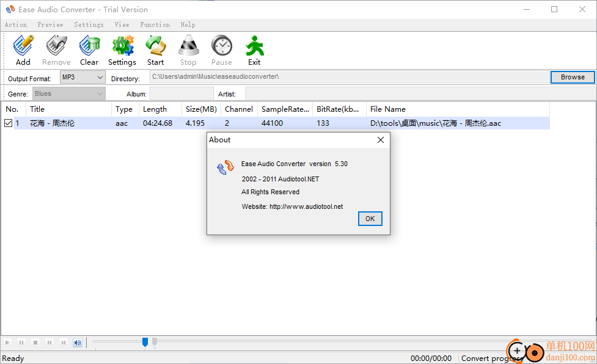This screenshot has height=364, width=597.
Task: Close the About dialog with X
Action: point(380,140)
